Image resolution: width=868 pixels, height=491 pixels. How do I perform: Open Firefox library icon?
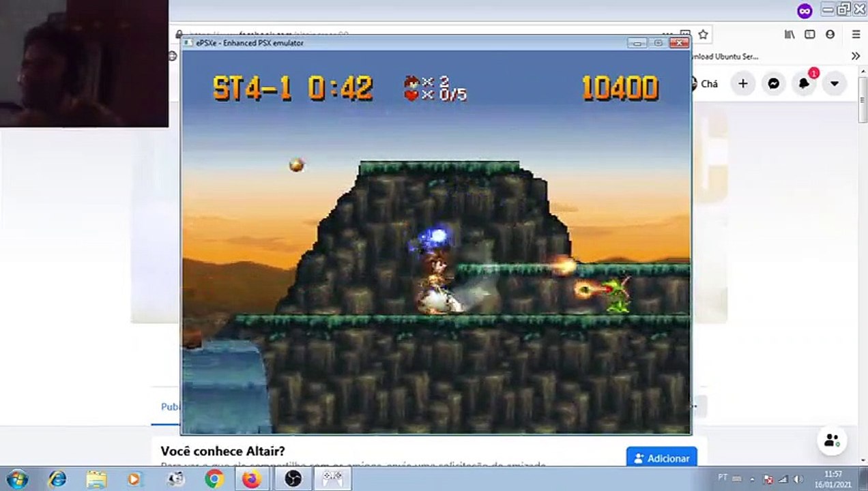790,34
